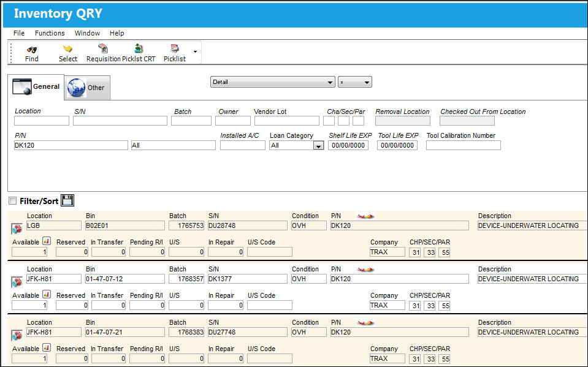This screenshot has height=367, width=588.
Task: Click the Company TRAX field for S/N DU28748
Action: coord(388,252)
